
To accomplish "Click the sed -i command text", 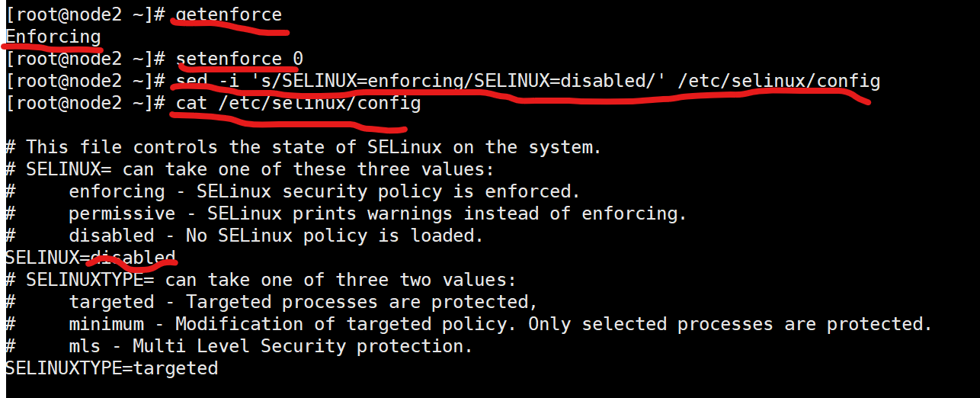I will point(202,81).
